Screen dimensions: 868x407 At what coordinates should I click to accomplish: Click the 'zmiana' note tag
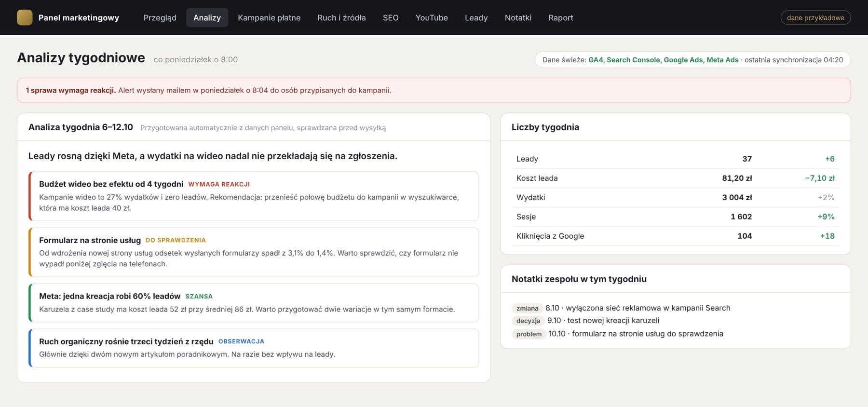(528, 308)
